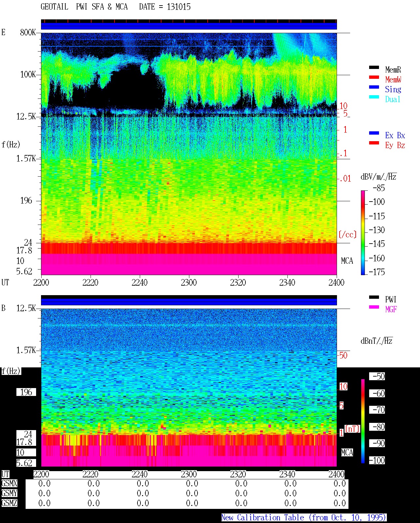Click the magenta MGF legend swatch
420x523 pixels.
pos(374,307)
